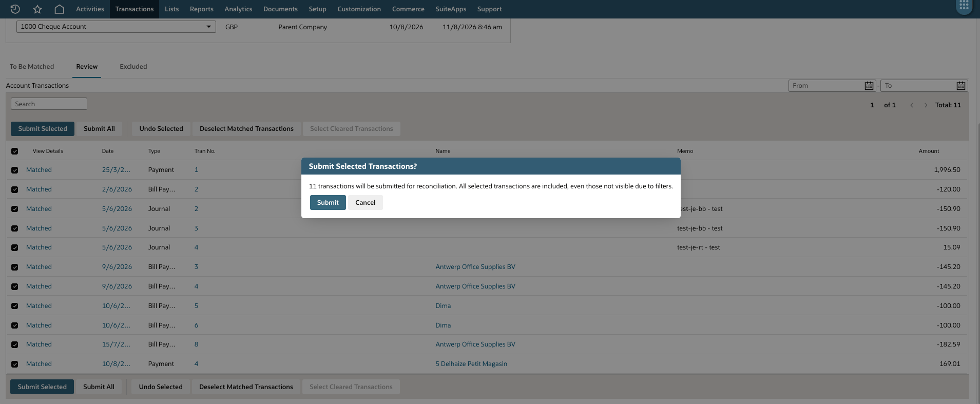Toggle the select-all header checkbox
980x404 pixels.
click(x=14, y=151)
